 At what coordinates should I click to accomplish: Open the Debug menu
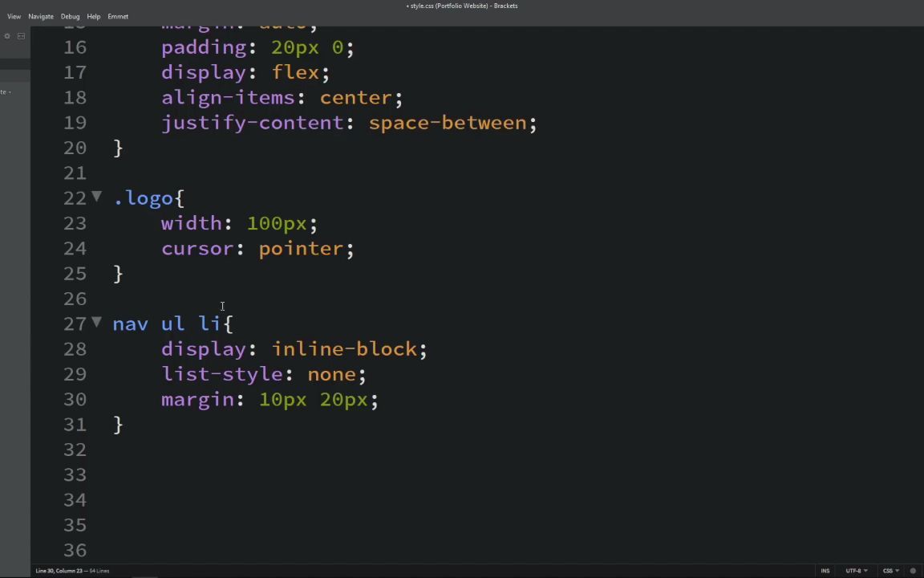70,15
